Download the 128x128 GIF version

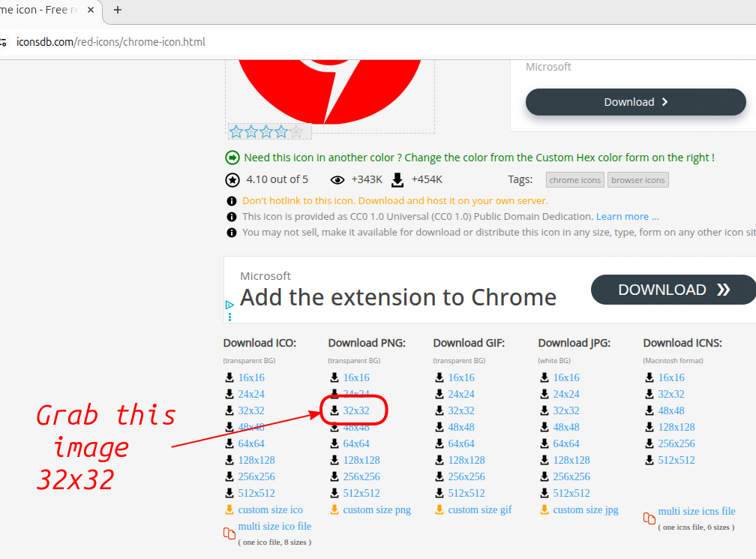point(466,460)
